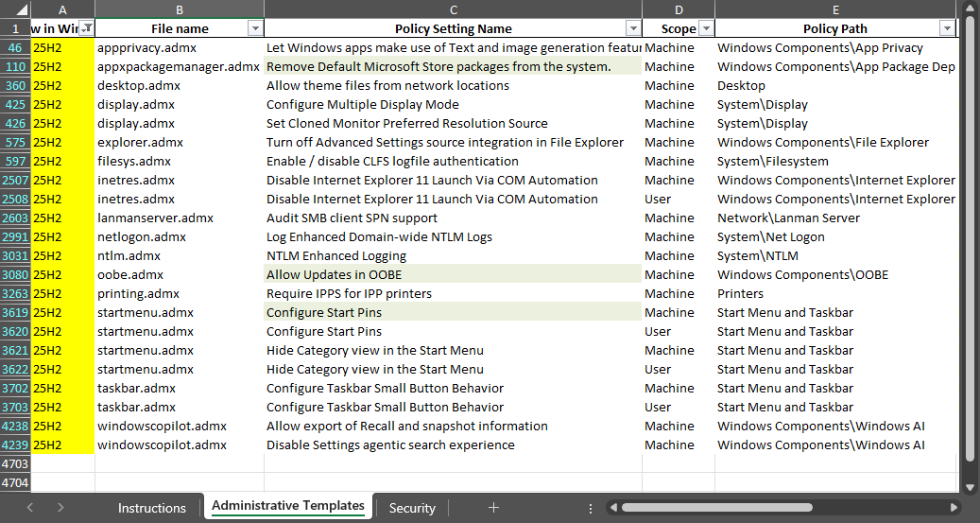Image resolution: width=980 pixels, height=523 pixels.
Task: Select column C header
Action: pos(453,9)
